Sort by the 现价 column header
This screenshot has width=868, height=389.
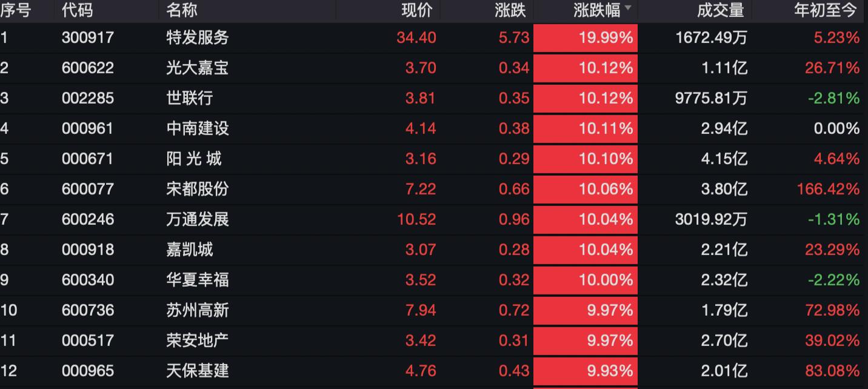click(x=418, y=10)
